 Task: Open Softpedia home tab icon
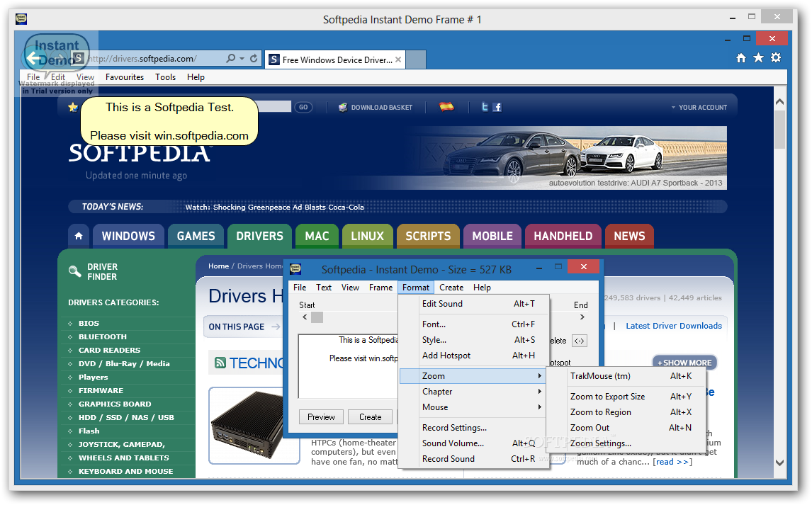(78, 236)
